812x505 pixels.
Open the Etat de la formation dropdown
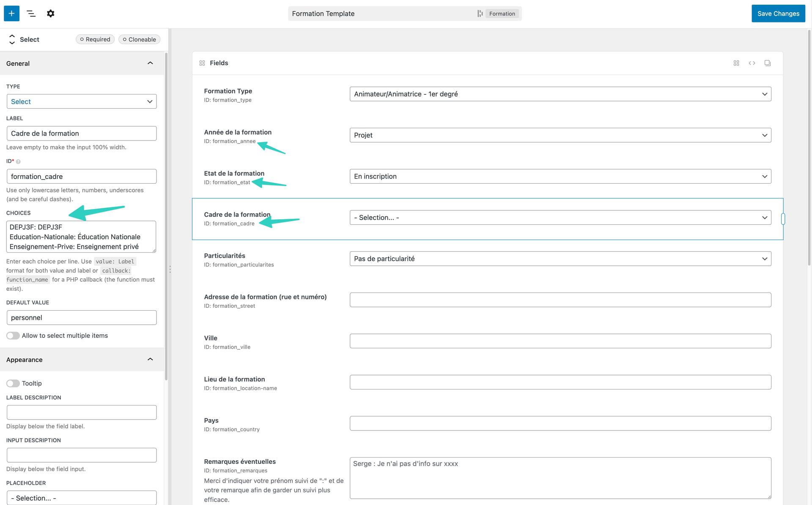560,177
